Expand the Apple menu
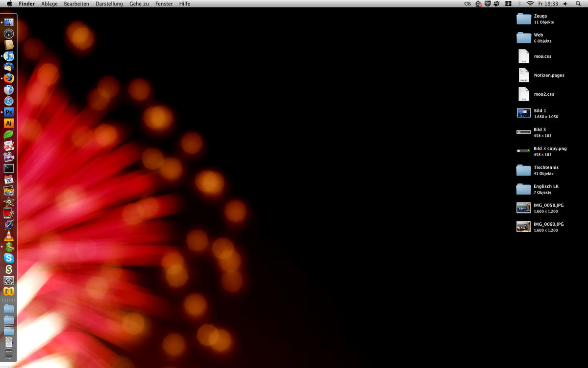588x368 pixels. pyautogui.click(x=9, y=4)
